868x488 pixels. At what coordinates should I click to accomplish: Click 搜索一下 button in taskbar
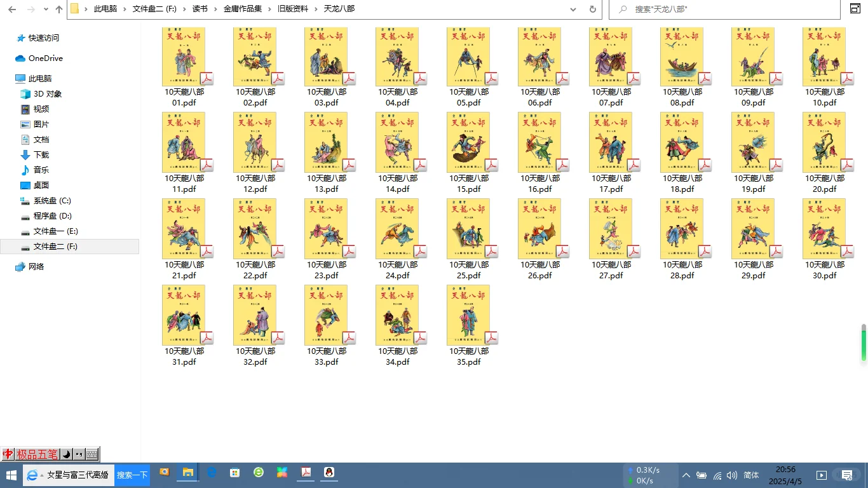[132, 475]
